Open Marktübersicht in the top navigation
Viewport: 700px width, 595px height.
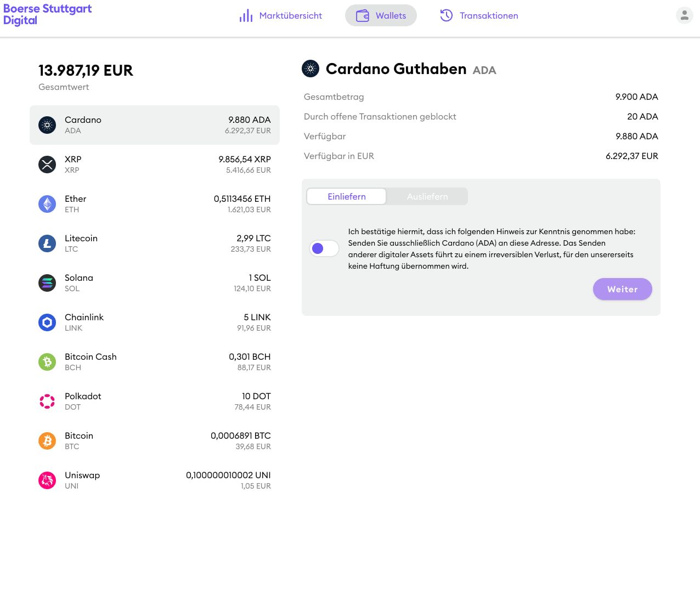point(281,15)
